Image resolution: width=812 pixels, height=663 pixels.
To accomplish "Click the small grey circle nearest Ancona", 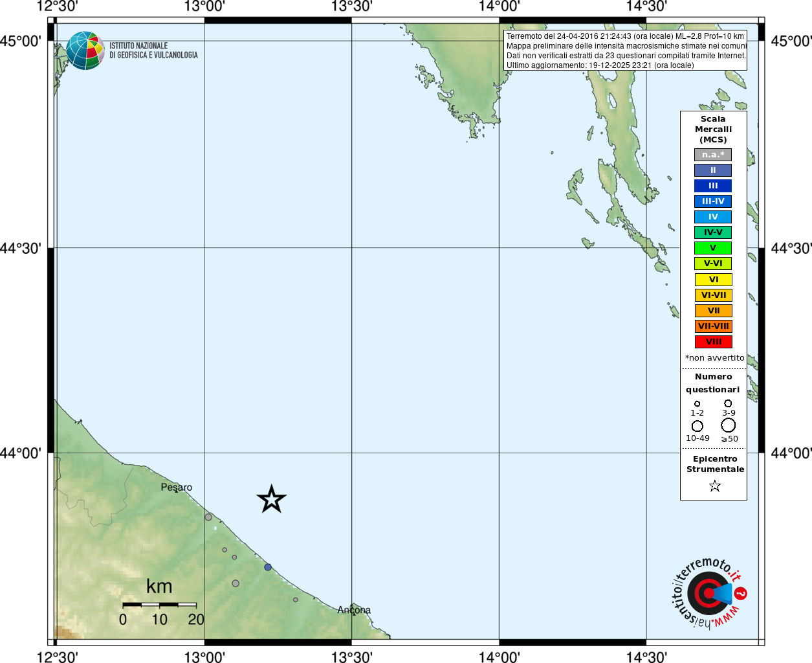I will 296,600.
